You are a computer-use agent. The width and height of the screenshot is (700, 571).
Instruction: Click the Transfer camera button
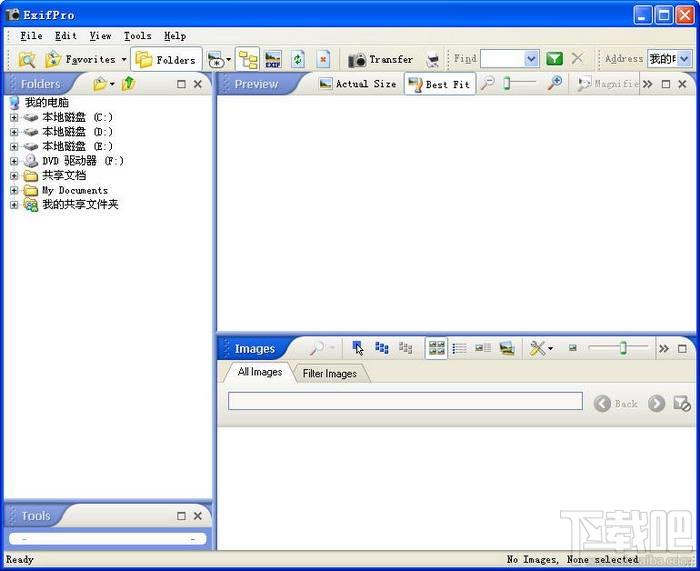(380, 59)
